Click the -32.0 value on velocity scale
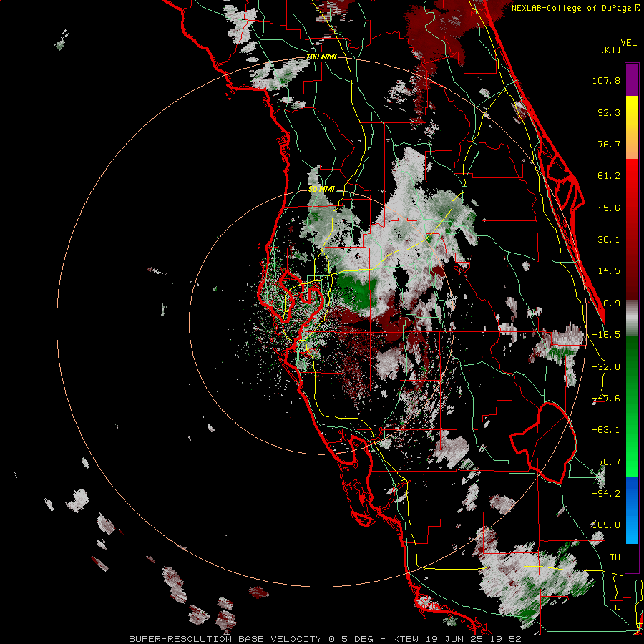The width and height of the screenshot is (644, 644). pyautogui.click(x=606, y=367)
